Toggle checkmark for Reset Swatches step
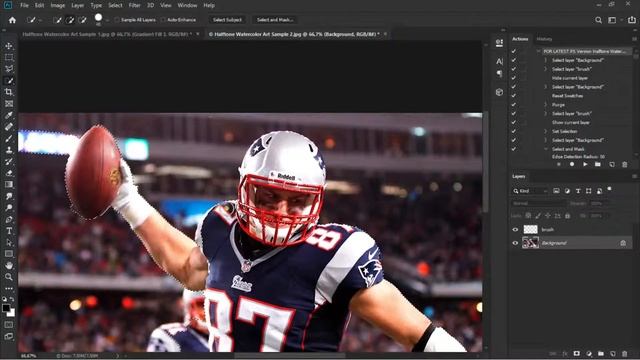 click(x=514, y=96)
